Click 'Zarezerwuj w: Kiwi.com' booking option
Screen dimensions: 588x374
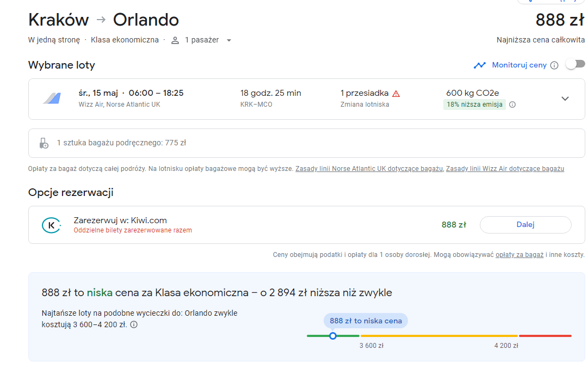(x=120, y=220)
